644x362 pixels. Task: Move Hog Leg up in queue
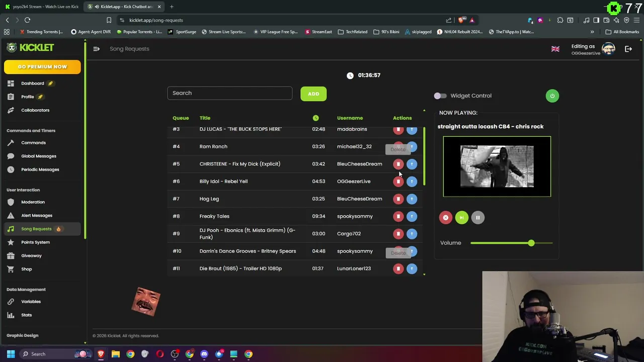pyautogui.click(x=412, y=199)
